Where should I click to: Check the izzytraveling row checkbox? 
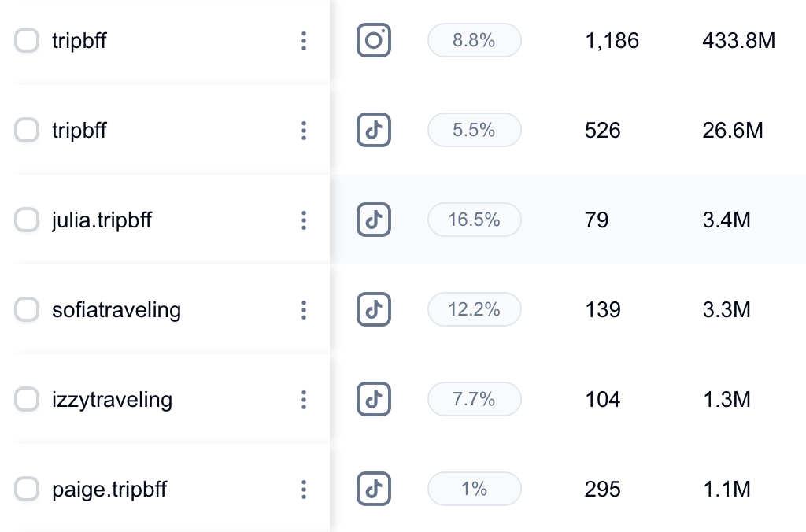click(x=27, y=400)
